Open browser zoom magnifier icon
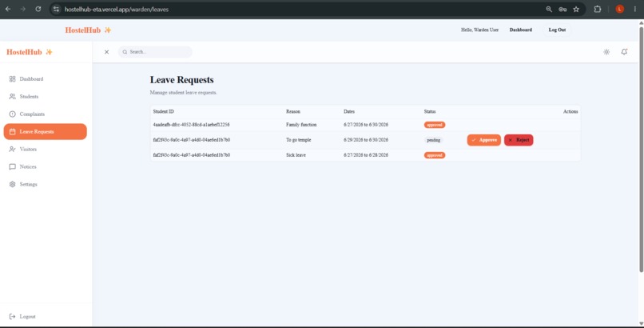Image resolution: width=644 pixels, height=328 pixels. (x=549, y=9)
